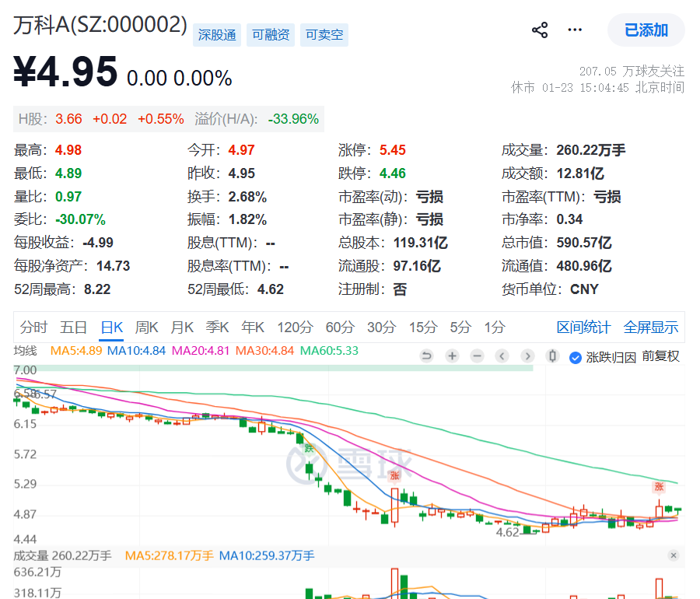Click the chart reset undo arrow icon

427,356
